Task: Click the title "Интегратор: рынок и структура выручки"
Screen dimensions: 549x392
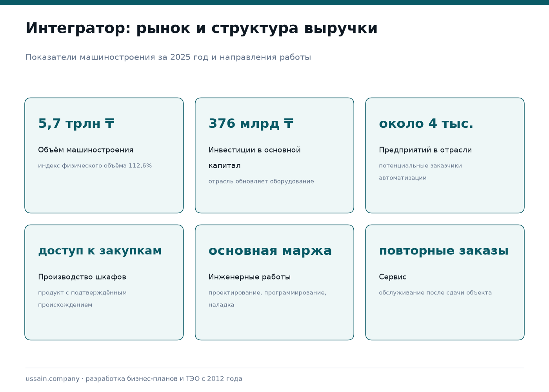Action: click(202, 29)
